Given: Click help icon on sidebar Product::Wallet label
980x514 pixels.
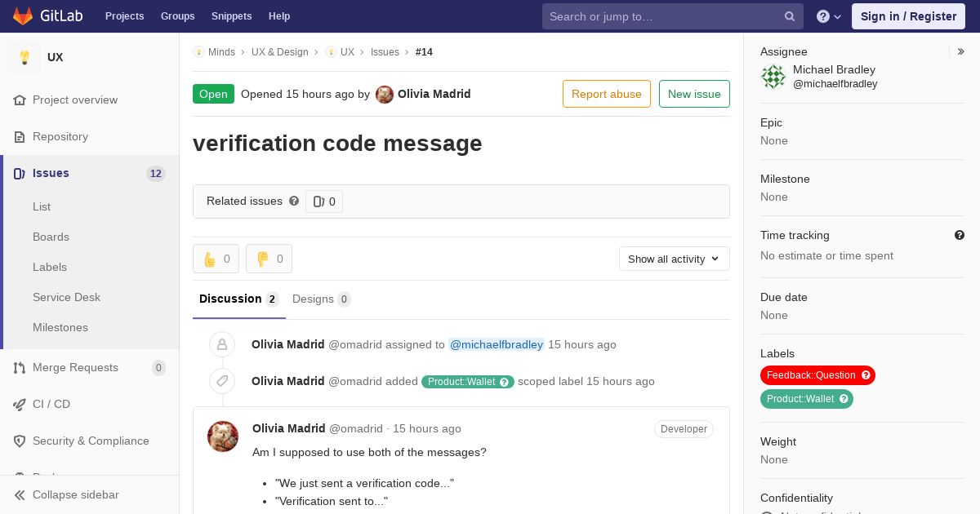Looking at the screenshot, I should [844, 399].
